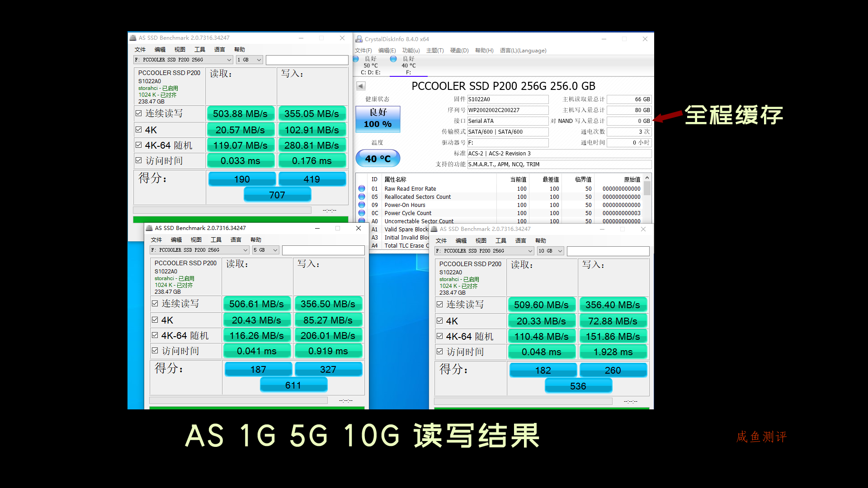This screenshot has height=488, width=868.
Task: Open 功能(u) menu in CrystalDiskInfo
Action: (411, 51)
